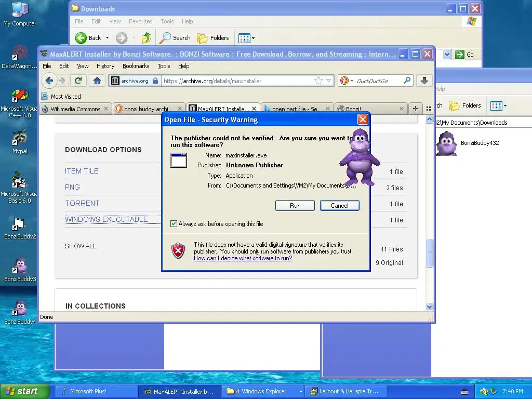532x399 pixels.
Task: Click Cancel in the Security Warning dialog
Action: [x=340, y=206]
